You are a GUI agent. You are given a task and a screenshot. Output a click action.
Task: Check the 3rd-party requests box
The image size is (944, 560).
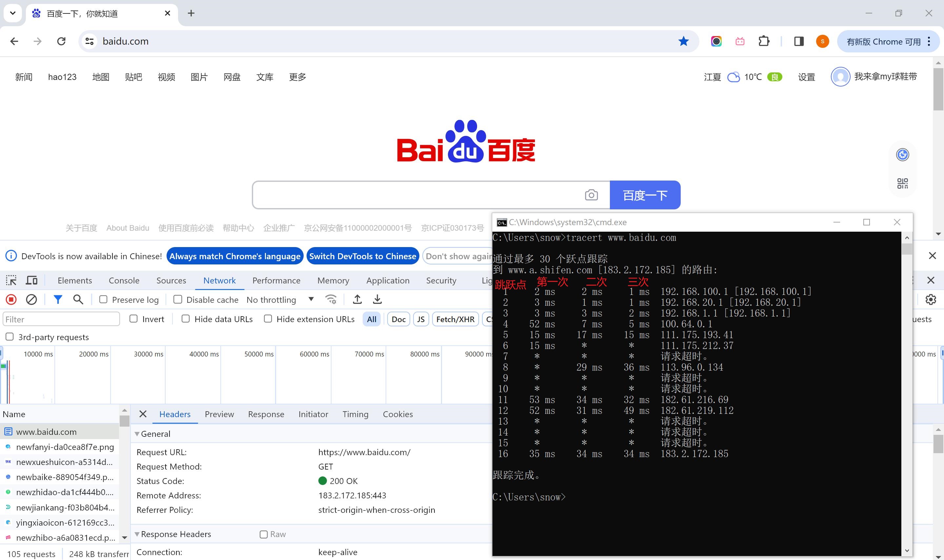pos(10,337)
